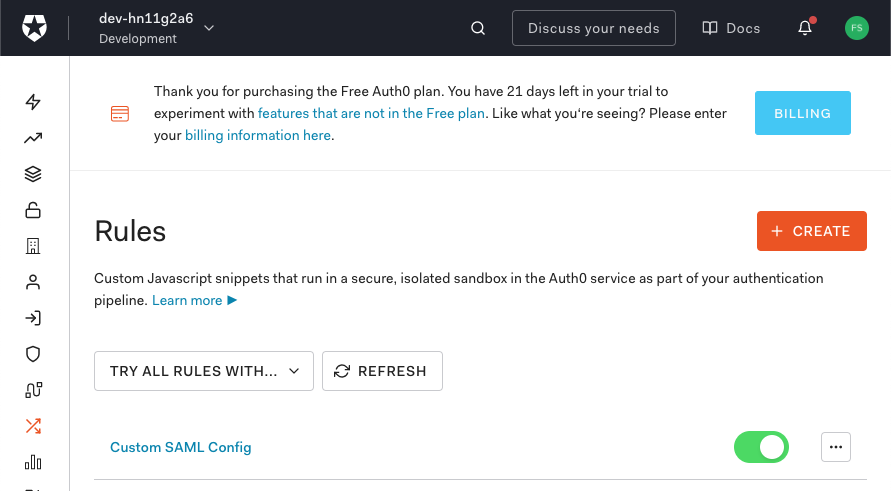Screen dimensions: 891x491
Task: Open the Activity trend arrow icon
Action: (x=33, y=138)
